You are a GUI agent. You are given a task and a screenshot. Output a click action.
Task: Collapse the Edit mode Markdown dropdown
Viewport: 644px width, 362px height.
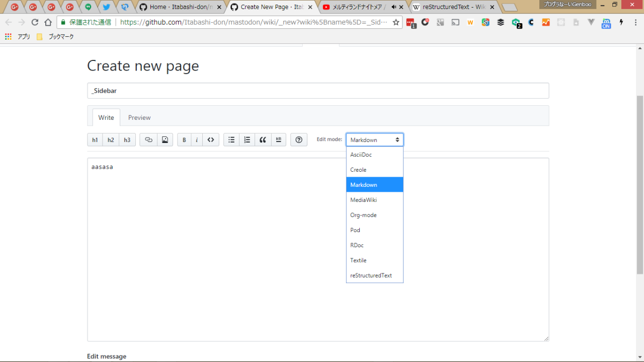[375, 140]
